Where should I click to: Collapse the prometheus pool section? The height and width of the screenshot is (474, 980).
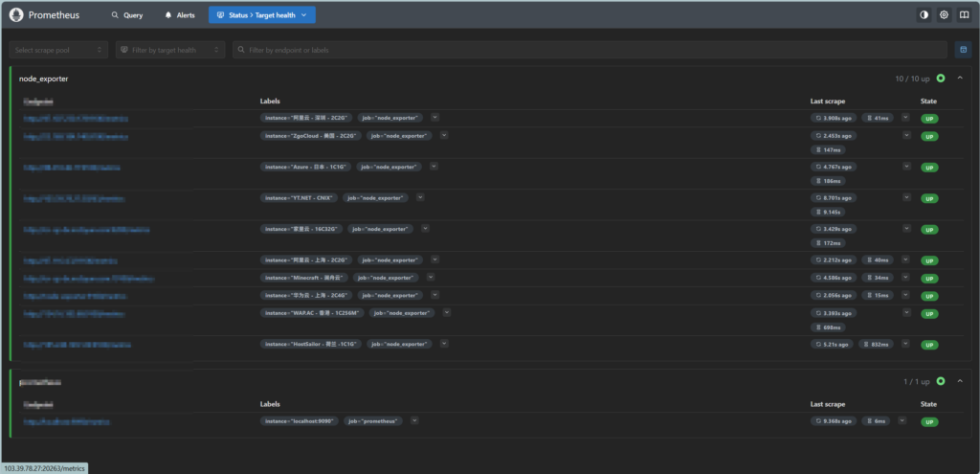[x=960, y=381]
